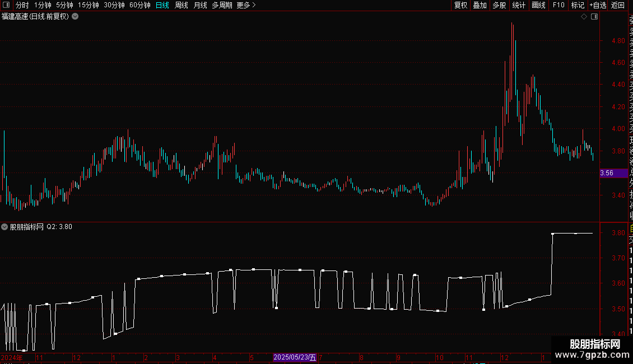
Task: Toggle the panel layout icon above the chart
Action: tap(594, 17)
